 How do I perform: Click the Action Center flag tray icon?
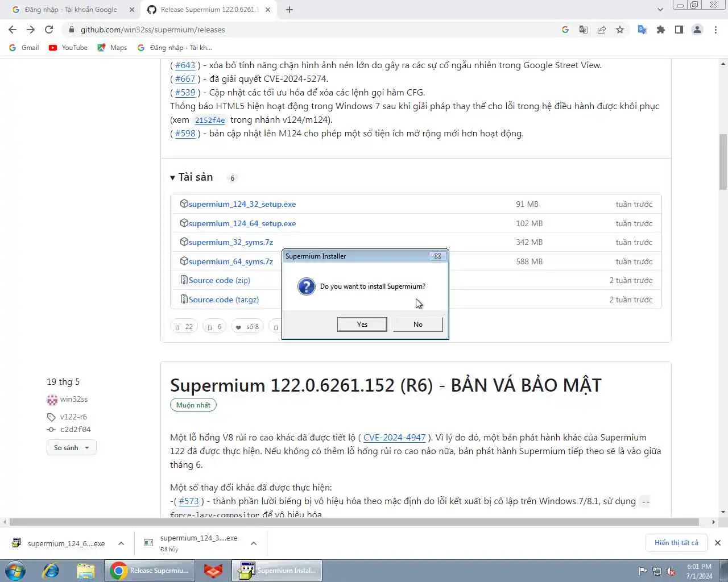click(x=643, y=571)
